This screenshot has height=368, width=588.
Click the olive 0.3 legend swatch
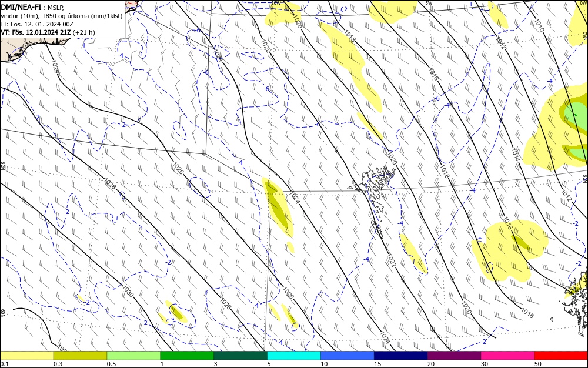[80, 356]
